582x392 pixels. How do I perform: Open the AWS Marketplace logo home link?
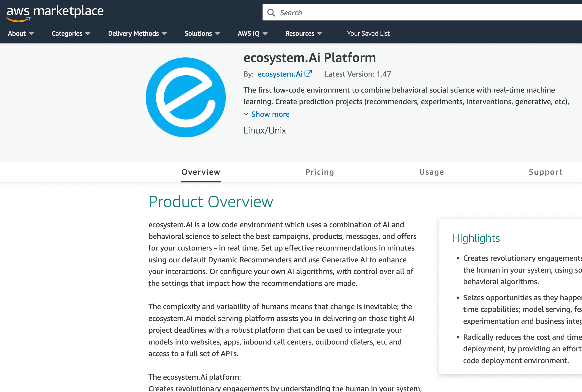click(x=55, y=14)
